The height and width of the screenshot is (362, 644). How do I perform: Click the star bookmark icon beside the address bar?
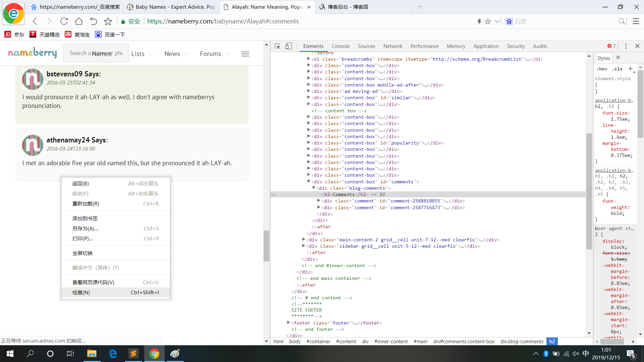pos(108,21)
